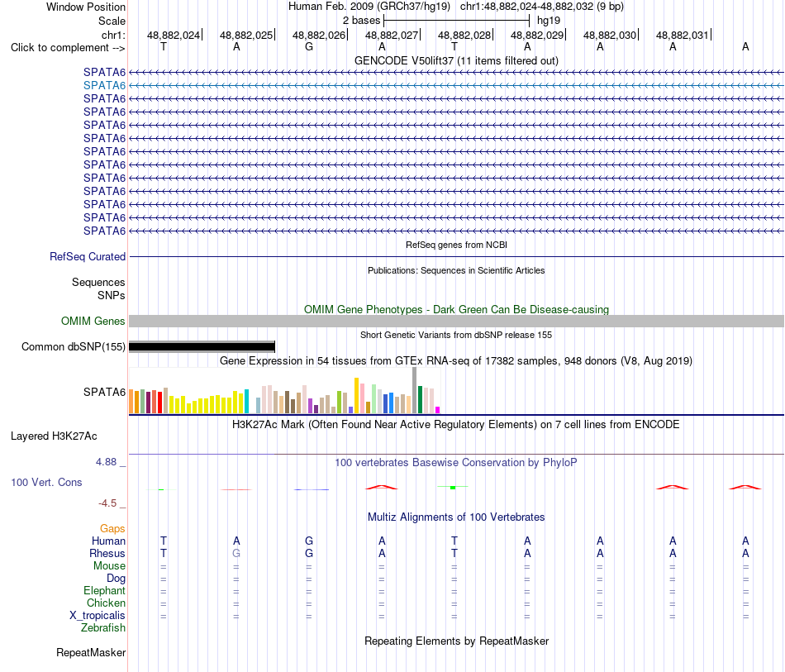Image resolution: width=785 pixels, height=672 pixels.
Task: Click the H3K27Ac Mark ENCODE track title
Action: 456,425
